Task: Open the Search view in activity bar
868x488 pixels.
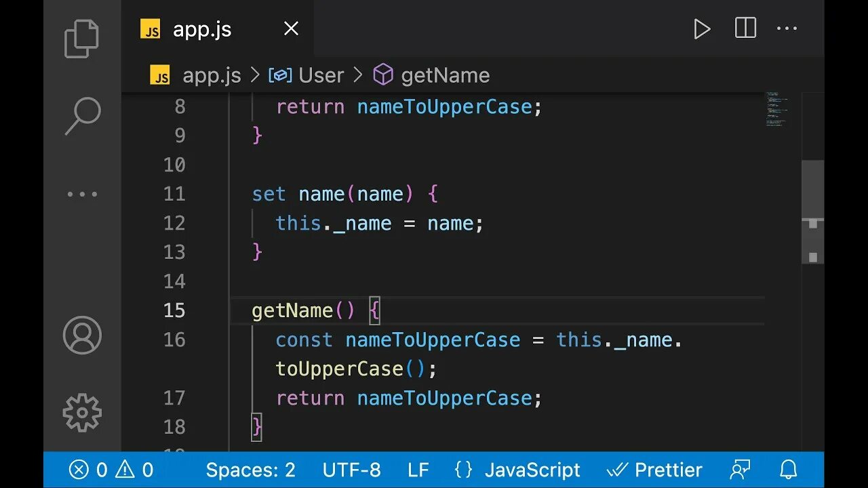Action: [x=83, y=116]
